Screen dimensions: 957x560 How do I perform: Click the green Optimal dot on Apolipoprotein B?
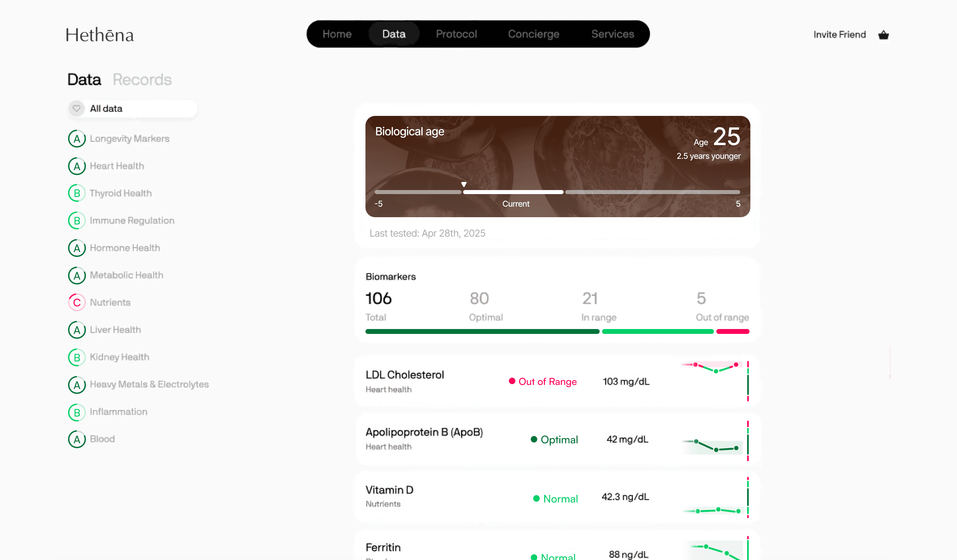coord(534,439)
